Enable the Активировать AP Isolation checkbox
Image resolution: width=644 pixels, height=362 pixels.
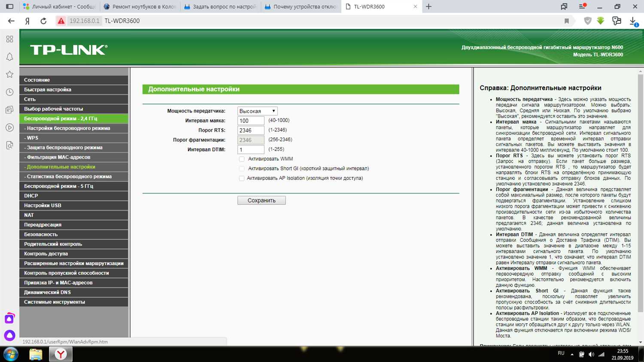[242, 179]
